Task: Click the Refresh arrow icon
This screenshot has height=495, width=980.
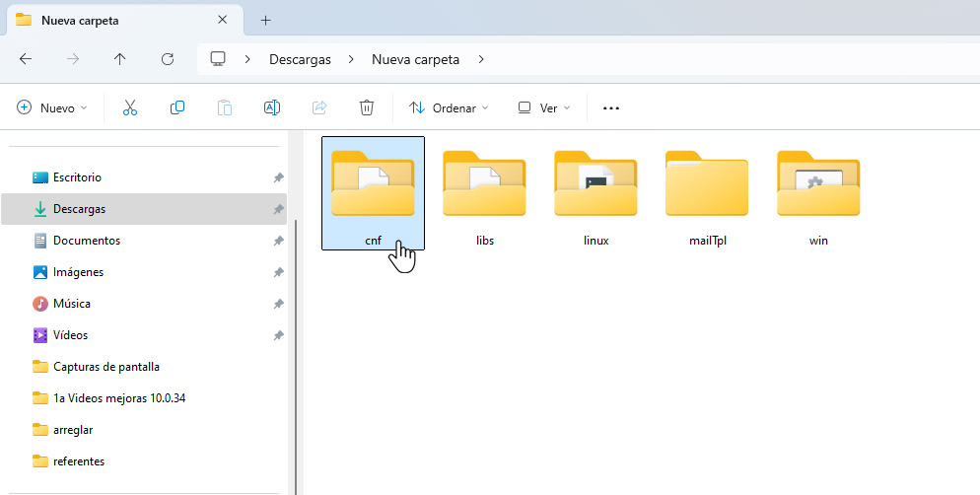Action: [168, 59]
